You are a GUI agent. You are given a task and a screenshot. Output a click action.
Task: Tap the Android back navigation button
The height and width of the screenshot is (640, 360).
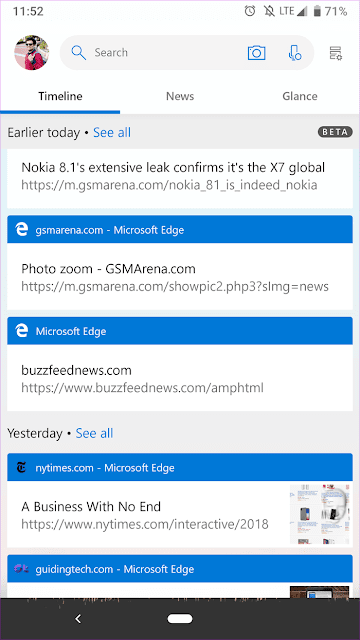[x=78, y=619]
